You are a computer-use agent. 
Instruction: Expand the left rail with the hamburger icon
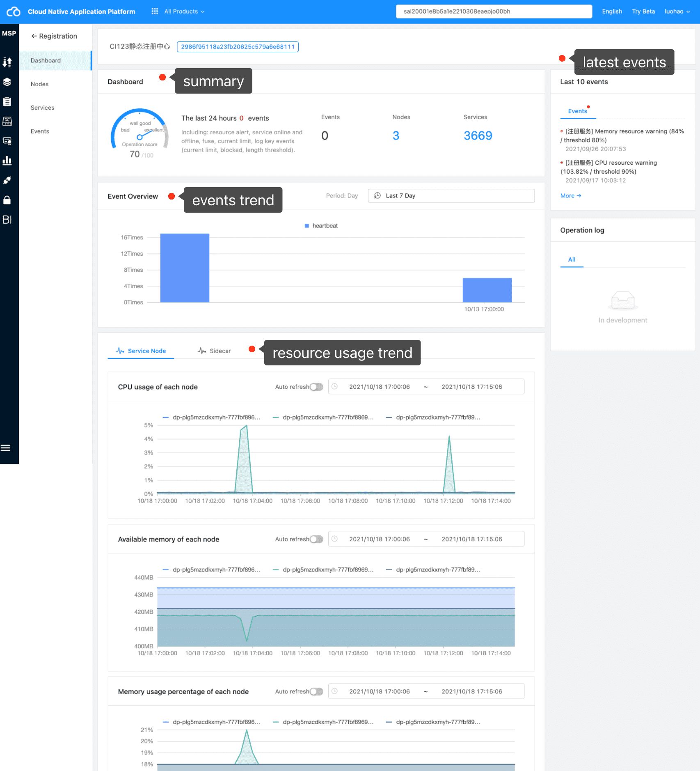click(6, 448)
